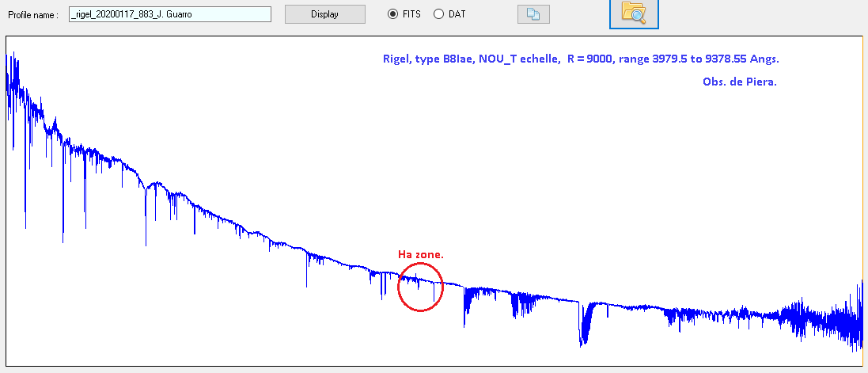The height and width of the screenshot is (373, 868).
Task: Click the deep telluric absorption band right of center
Action: click(586, 326)
